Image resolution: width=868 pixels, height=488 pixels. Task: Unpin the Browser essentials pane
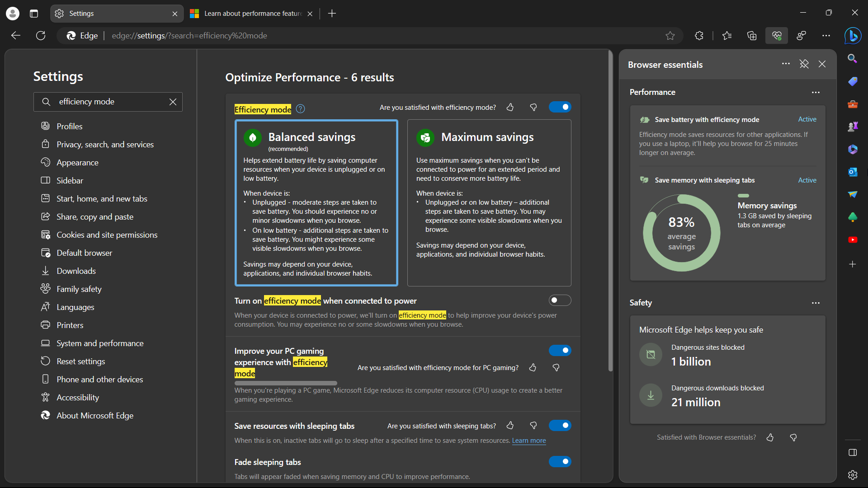tap(804, 64)
